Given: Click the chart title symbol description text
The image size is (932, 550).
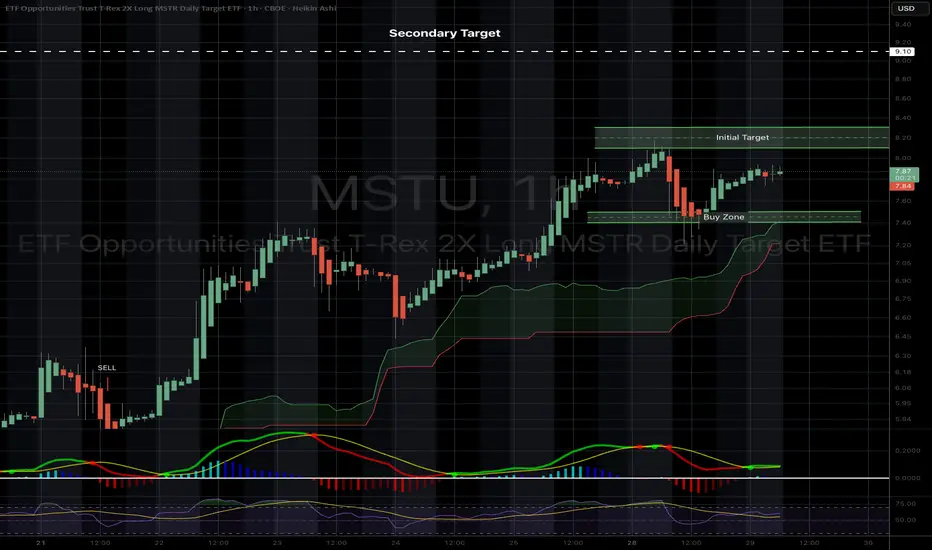Looking at the screenshot, I should (170, 8).
